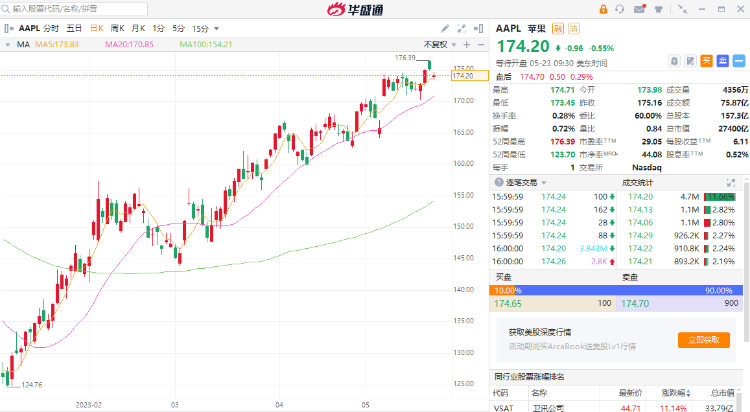
Task: Open the skin theme shirt icon
Action: 659,9
